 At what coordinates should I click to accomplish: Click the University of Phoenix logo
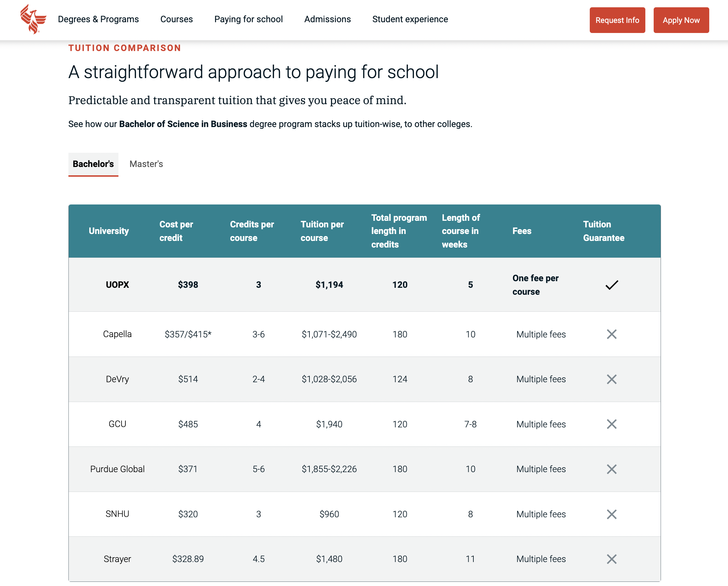point(33,19)
